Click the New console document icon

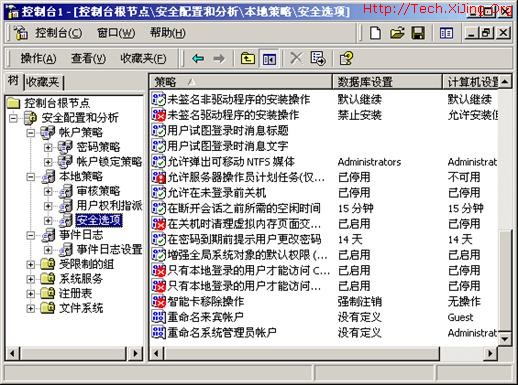[x=375, y=33]
